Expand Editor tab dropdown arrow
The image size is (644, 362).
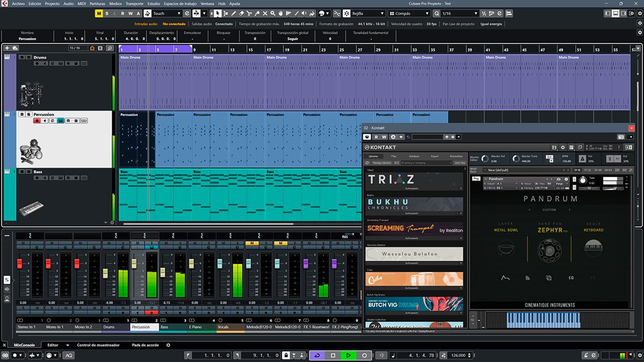[x=67, y=345]
